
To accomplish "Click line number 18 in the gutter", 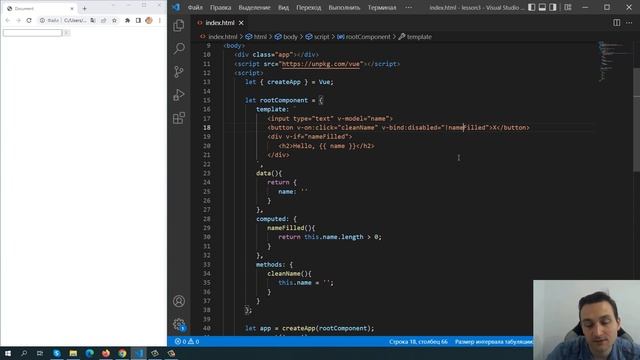I will coord(207,127).
